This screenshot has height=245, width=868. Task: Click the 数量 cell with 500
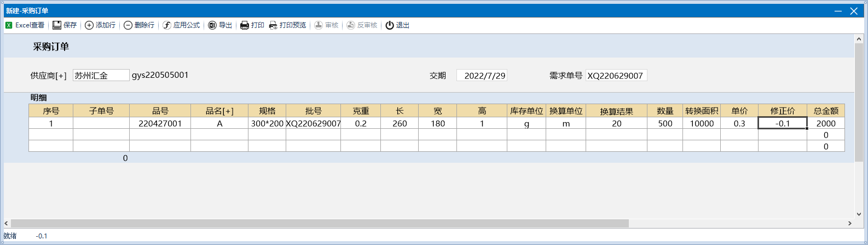point(665,123)
